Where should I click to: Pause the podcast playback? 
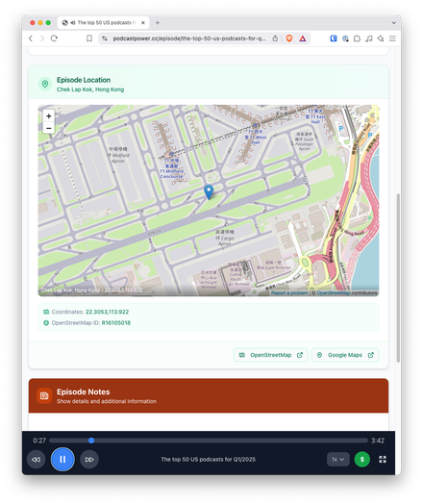[62, 460]
